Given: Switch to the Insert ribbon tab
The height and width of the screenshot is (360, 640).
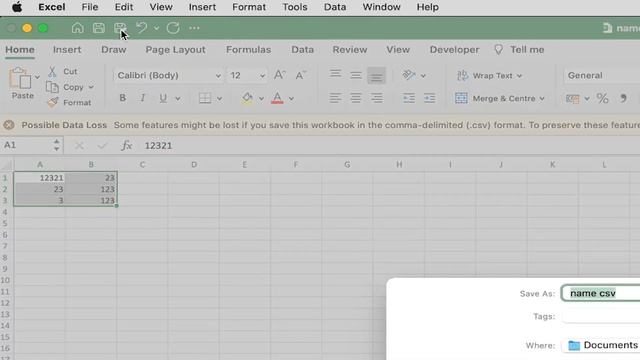Looking at the screenshot, I should point(67,50).
